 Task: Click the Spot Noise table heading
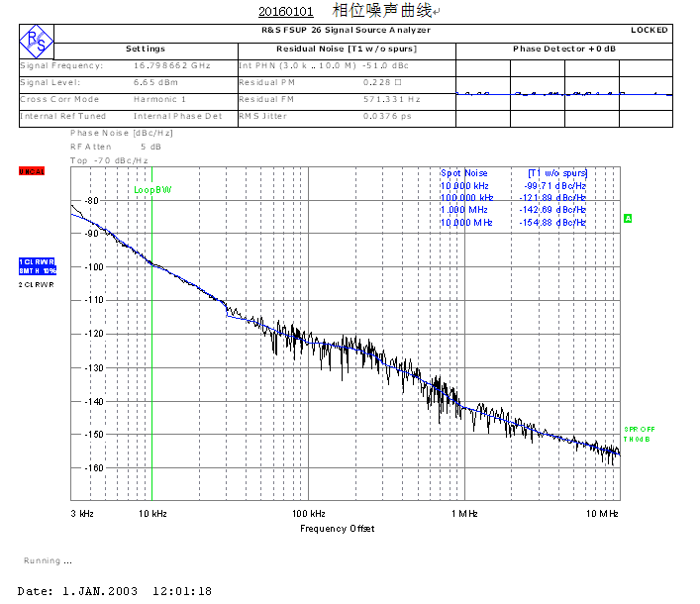[464, 172]
